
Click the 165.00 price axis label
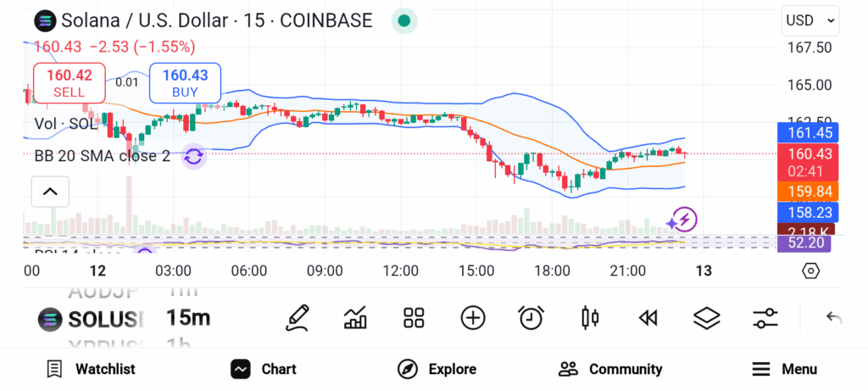810,86
